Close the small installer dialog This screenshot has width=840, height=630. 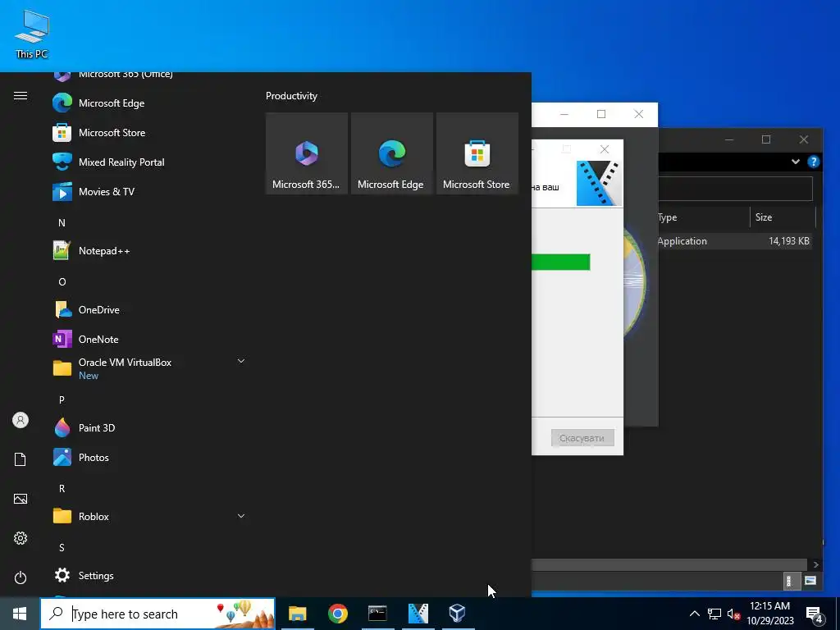pos(605,149)
